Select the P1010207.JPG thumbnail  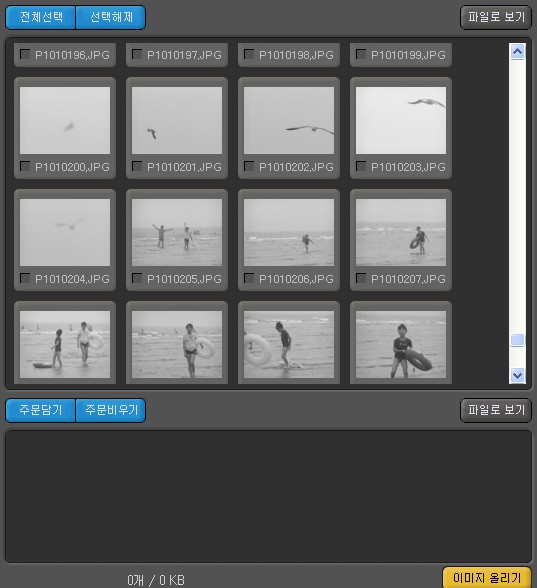click(401, 232)
